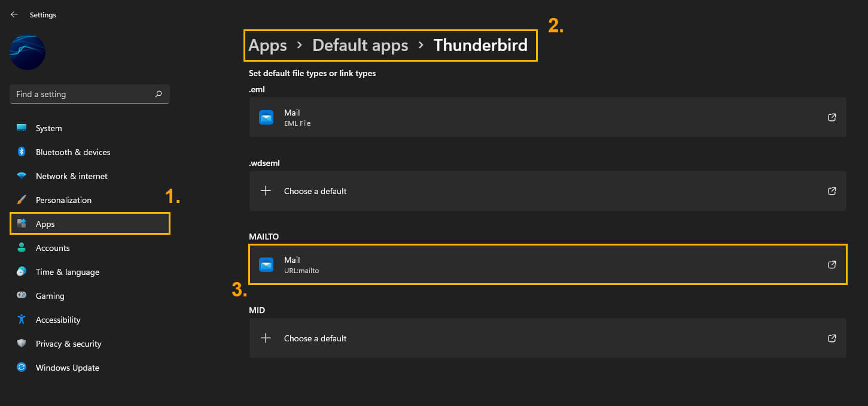Viewport: 868px width, 406px height.
Task: Open Personalization settings
Action: pyautogui.click(x=90, y=200)
